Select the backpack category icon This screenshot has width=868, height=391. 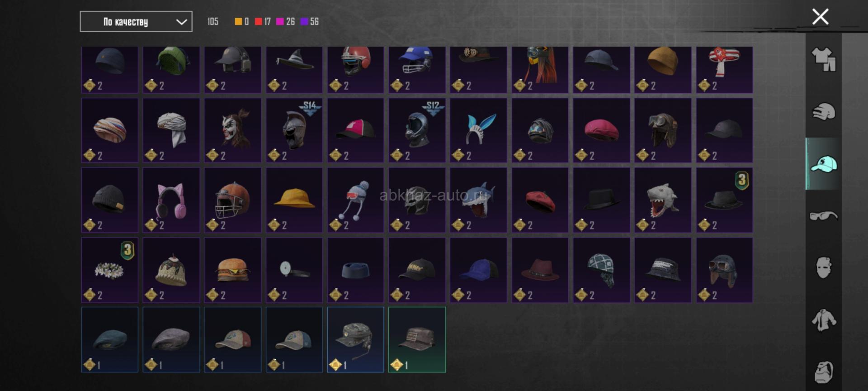pyautogui.click(x=824, y=372)
